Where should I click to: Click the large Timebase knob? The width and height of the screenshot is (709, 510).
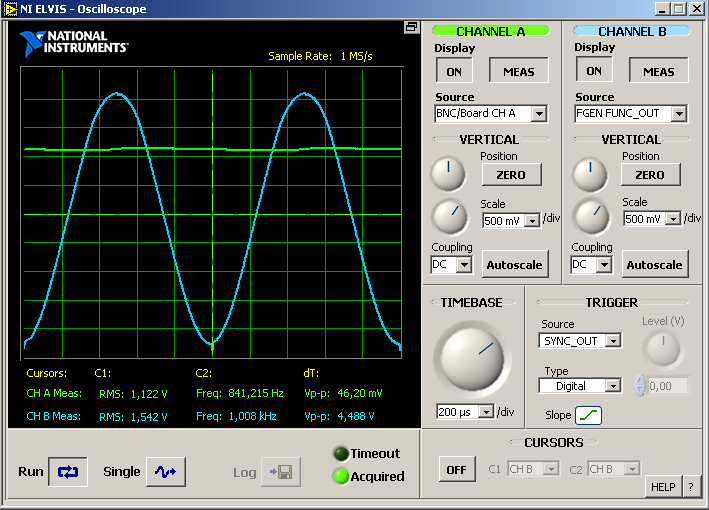tap(473, 359)
